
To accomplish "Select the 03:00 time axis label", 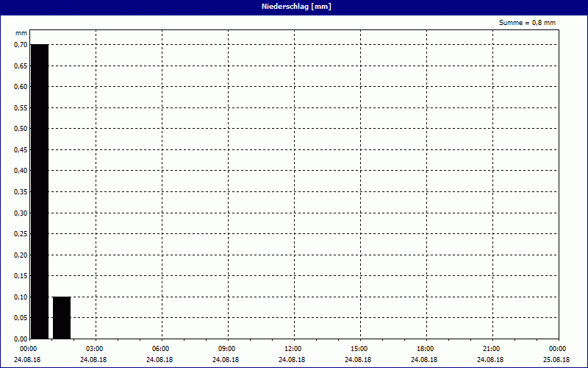I will pyautogui.click(x=95, y=349).
